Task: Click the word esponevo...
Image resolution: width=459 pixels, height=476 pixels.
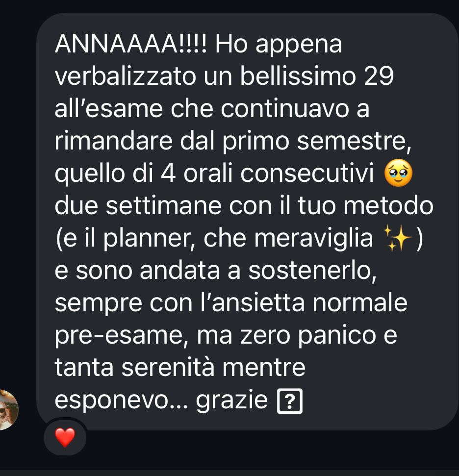Action: click(121, 401)
